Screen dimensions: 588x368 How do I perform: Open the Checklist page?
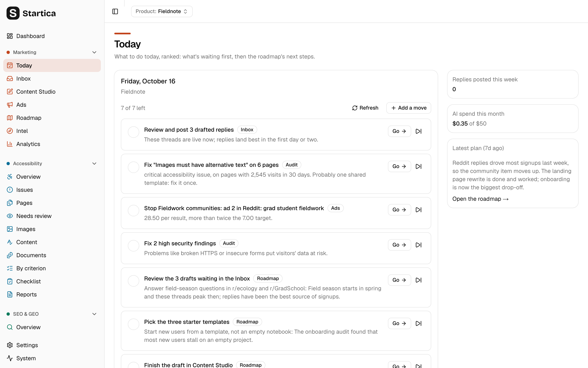[x=52, y=281]
